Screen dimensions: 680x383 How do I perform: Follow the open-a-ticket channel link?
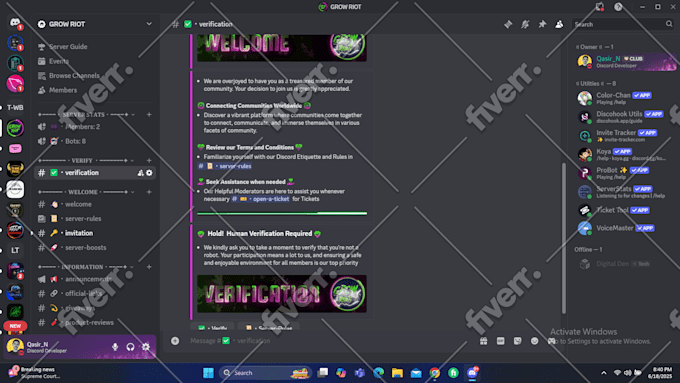coord(260,199)
